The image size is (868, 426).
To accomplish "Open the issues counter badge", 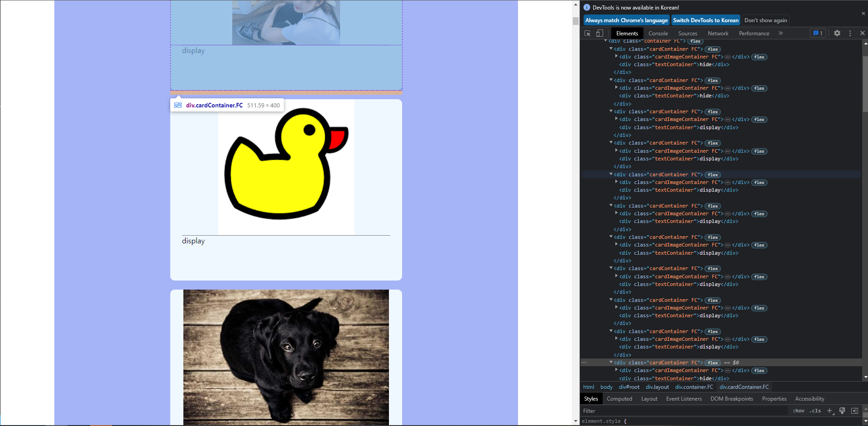I will [818, 33].
